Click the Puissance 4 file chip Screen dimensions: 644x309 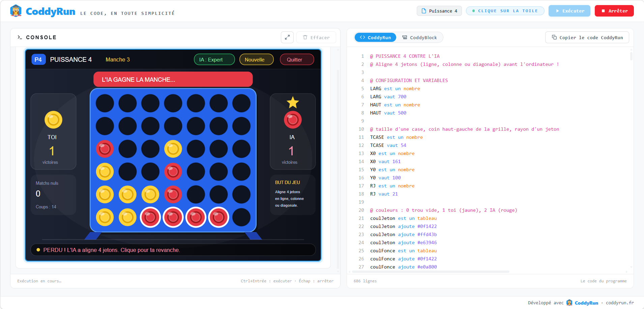point(439,11)
